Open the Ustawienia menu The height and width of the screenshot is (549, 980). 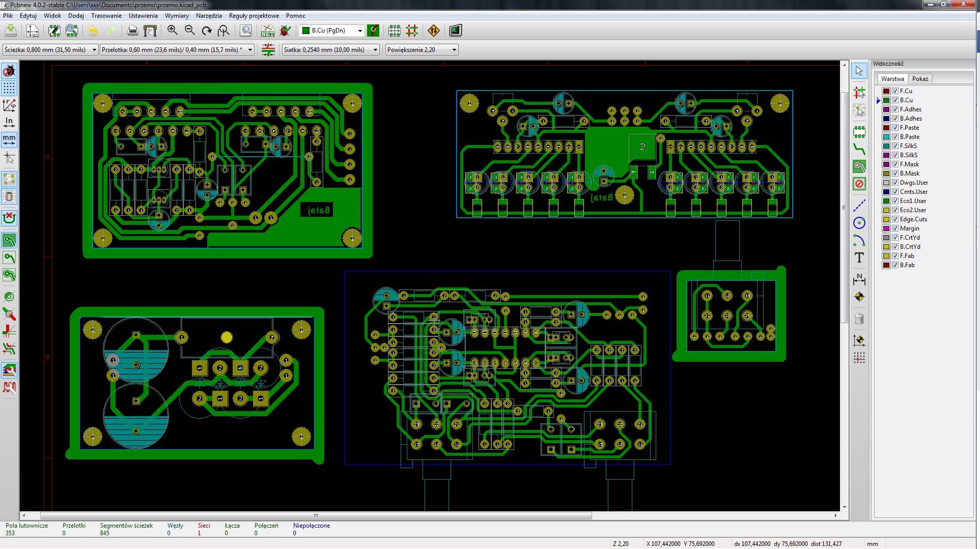(143, 16)
